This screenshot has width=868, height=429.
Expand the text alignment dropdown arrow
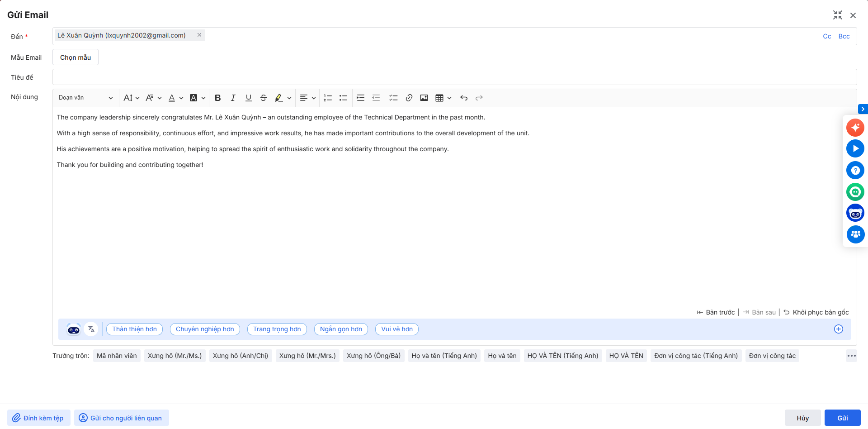[x=314, y=98]
